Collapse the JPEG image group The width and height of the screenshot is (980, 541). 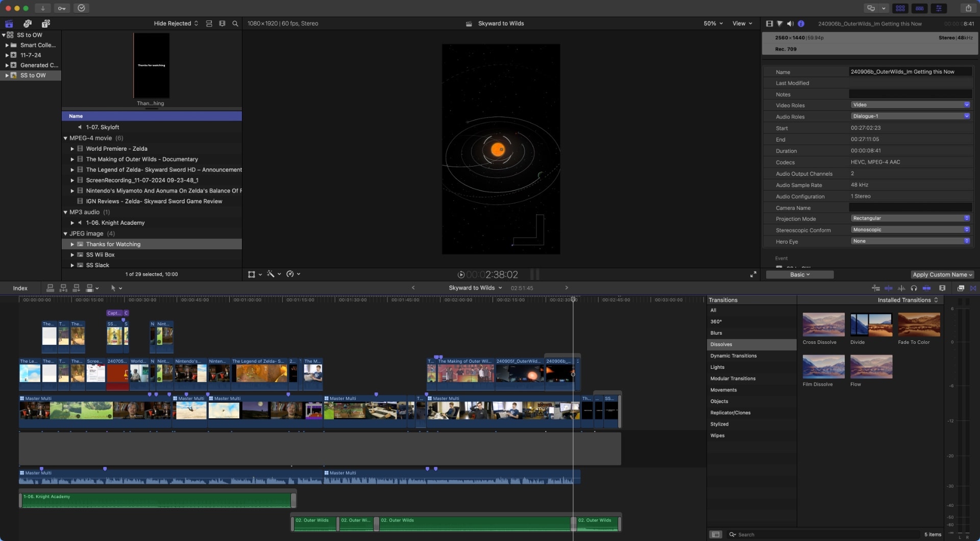[65, 233]
